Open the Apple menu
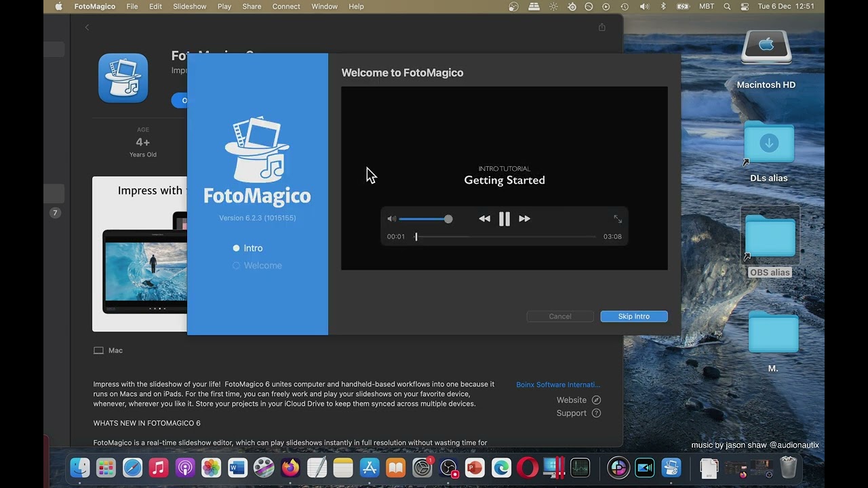Viewport: 868px width, 488px height. pos(58,6)
